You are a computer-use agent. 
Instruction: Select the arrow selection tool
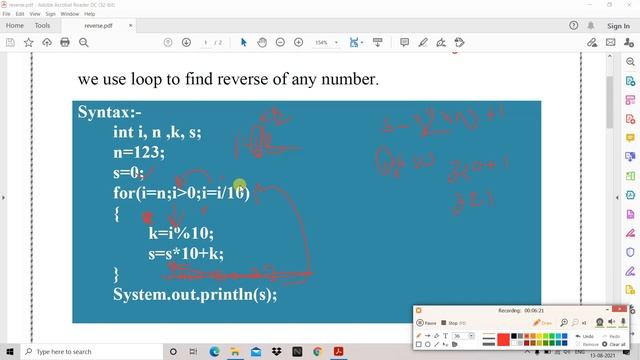[x=244, y=42]
